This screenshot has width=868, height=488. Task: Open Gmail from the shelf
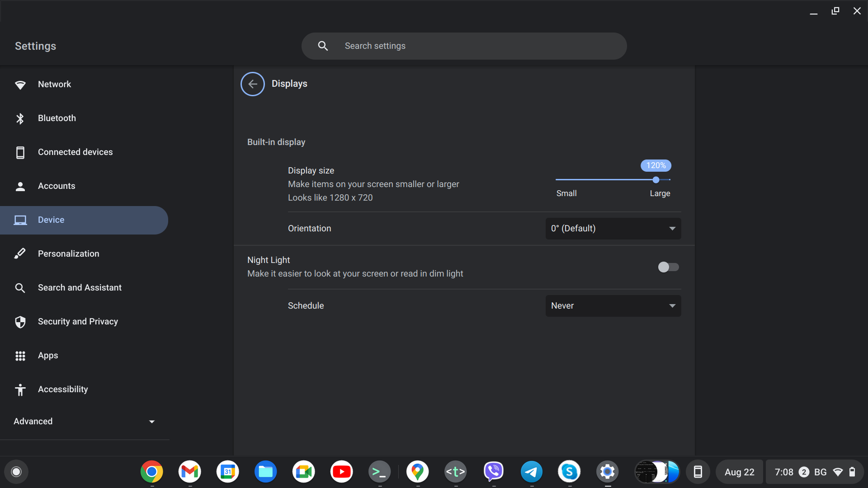click(189, 472)
